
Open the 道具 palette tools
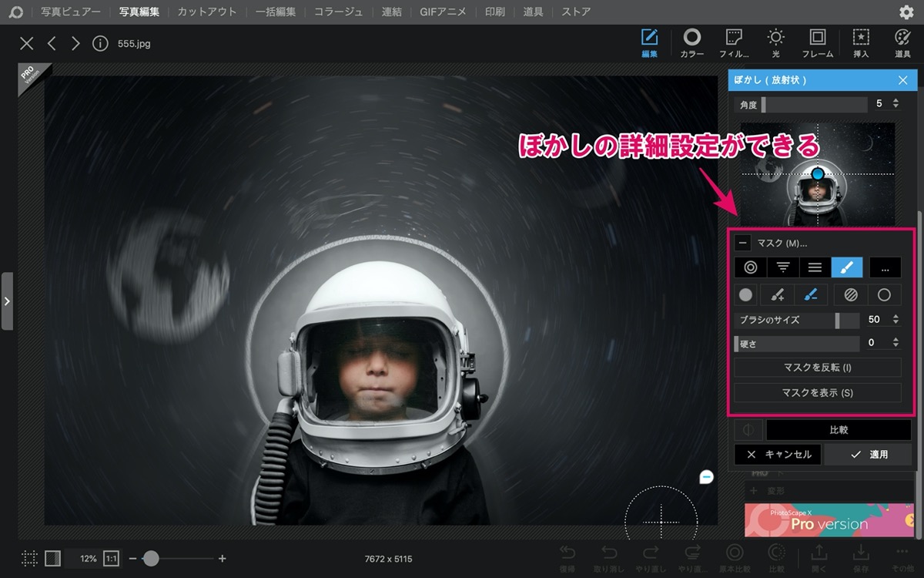pos(902,43)
